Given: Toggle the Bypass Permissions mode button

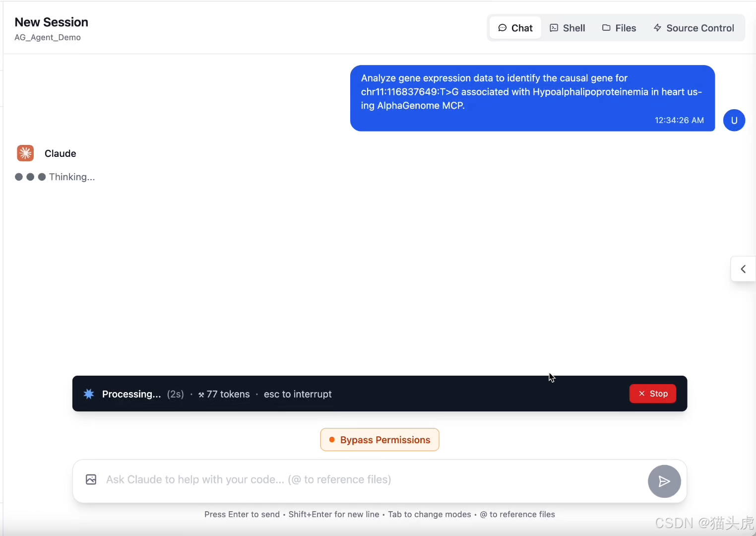Looking at the screenshot, I should pyautogui.click(x=379, y=440).
